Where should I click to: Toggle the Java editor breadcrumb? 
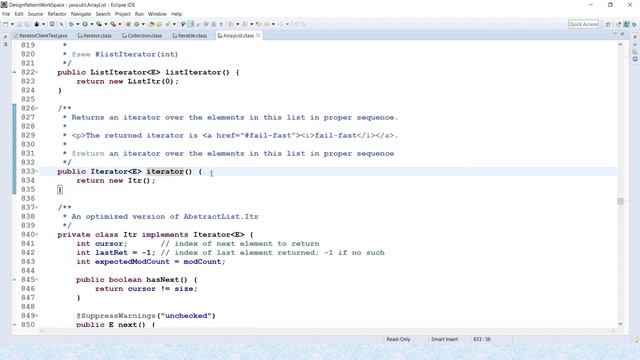[183, 24]
